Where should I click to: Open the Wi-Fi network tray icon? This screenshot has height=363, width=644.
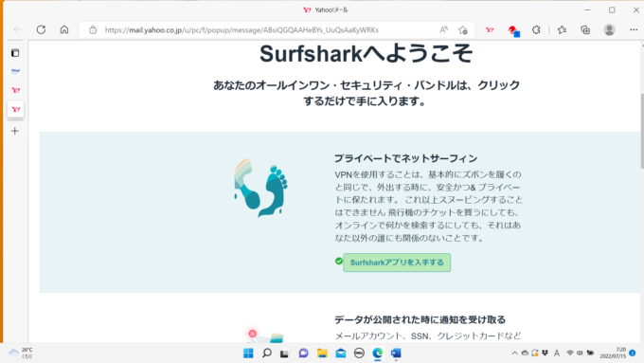coord(570,353)
